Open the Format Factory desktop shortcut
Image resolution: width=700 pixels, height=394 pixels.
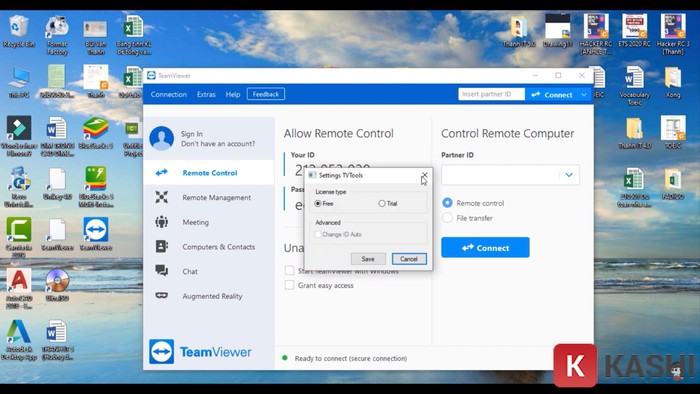57,35
